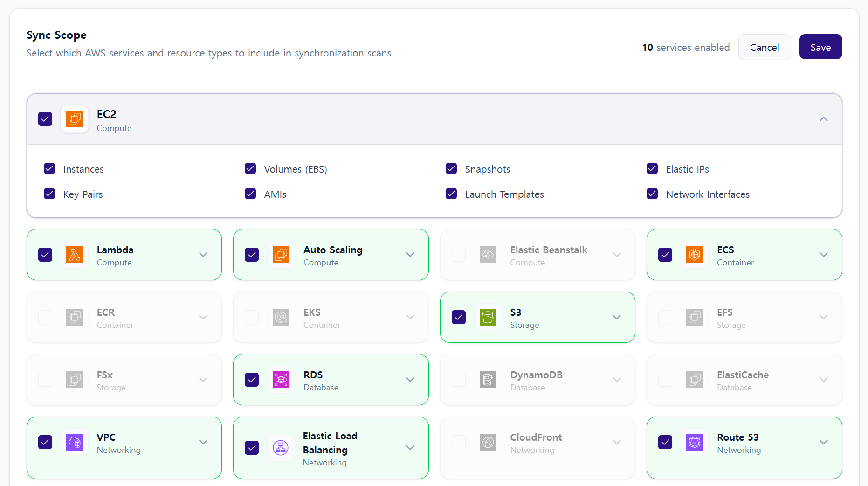
Task: Enable the Elastic Beanstalk checkbox
Action: coord(459,255)
